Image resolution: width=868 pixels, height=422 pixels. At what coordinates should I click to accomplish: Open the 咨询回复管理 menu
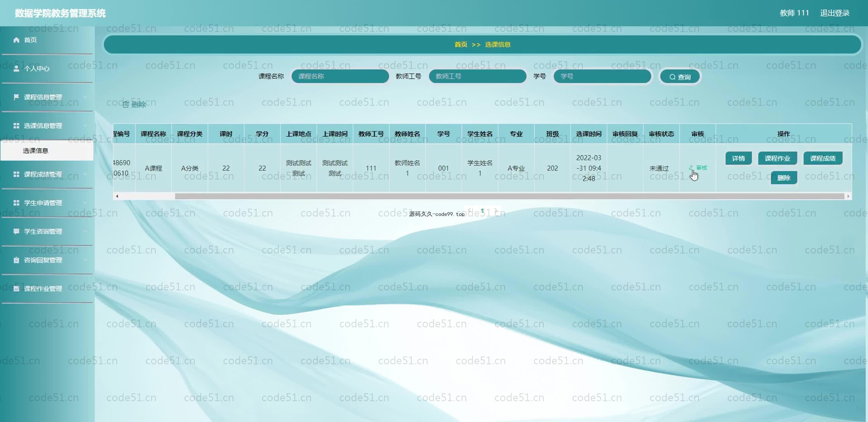tap(47, 260)
